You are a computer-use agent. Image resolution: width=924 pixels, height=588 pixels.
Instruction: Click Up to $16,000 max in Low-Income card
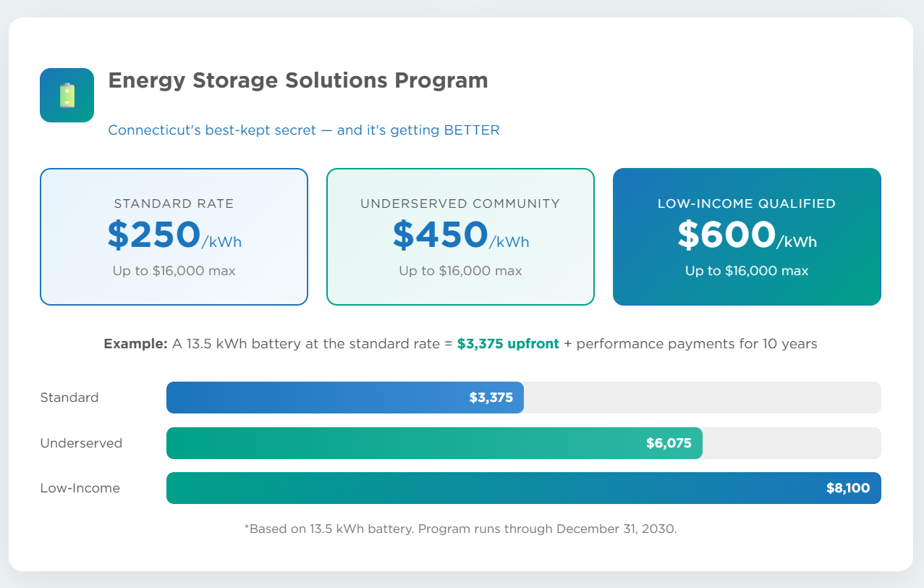(746, 271)
